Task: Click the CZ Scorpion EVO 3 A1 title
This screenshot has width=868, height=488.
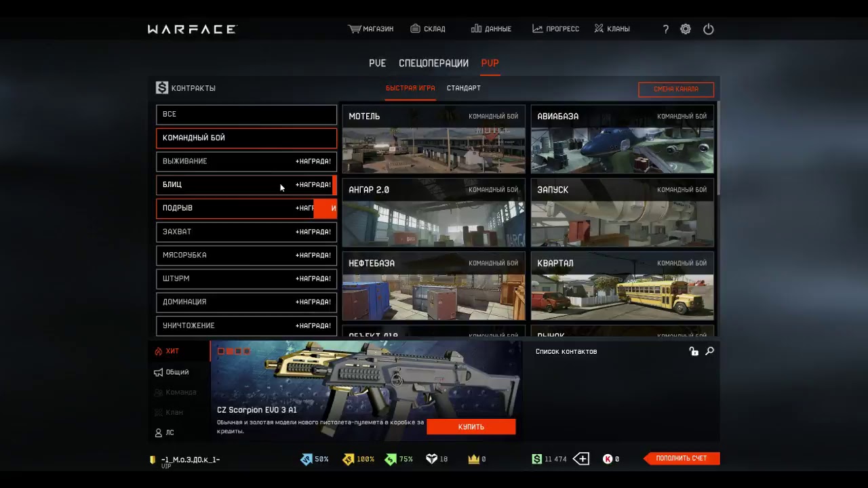Action: pos(257,410)
